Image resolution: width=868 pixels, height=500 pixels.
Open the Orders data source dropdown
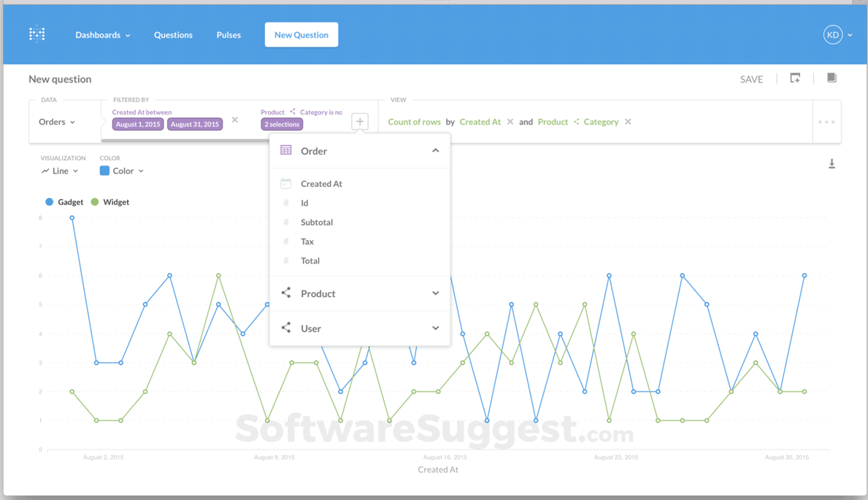pyautogui.click(x=56, y=122)
